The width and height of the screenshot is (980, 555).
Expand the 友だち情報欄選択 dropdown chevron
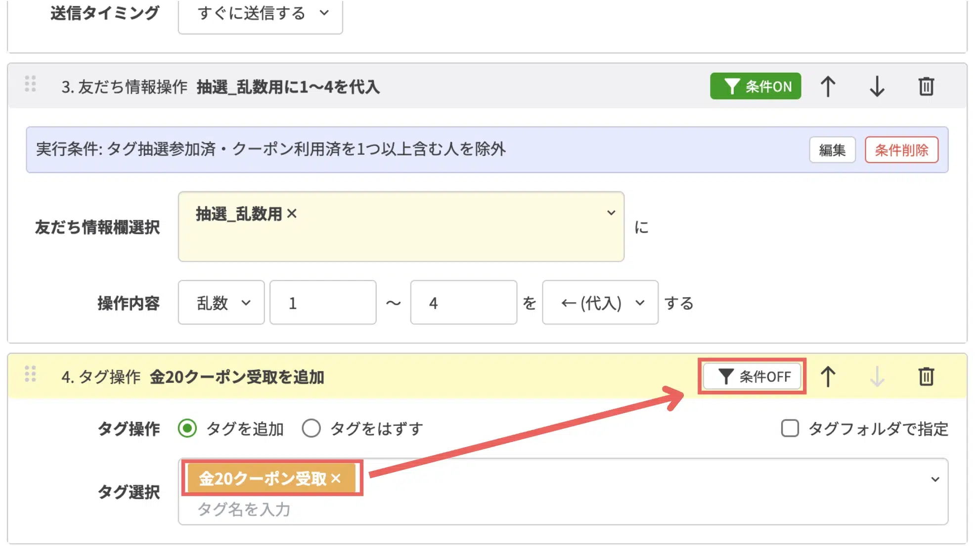611,213
